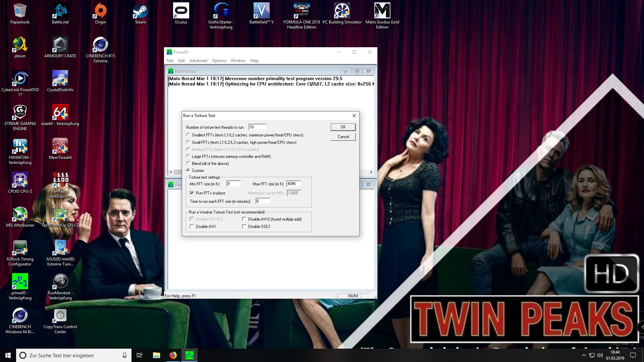Open the XTREME GAMING ENGINE icon
644x362 pixels.
20,112
